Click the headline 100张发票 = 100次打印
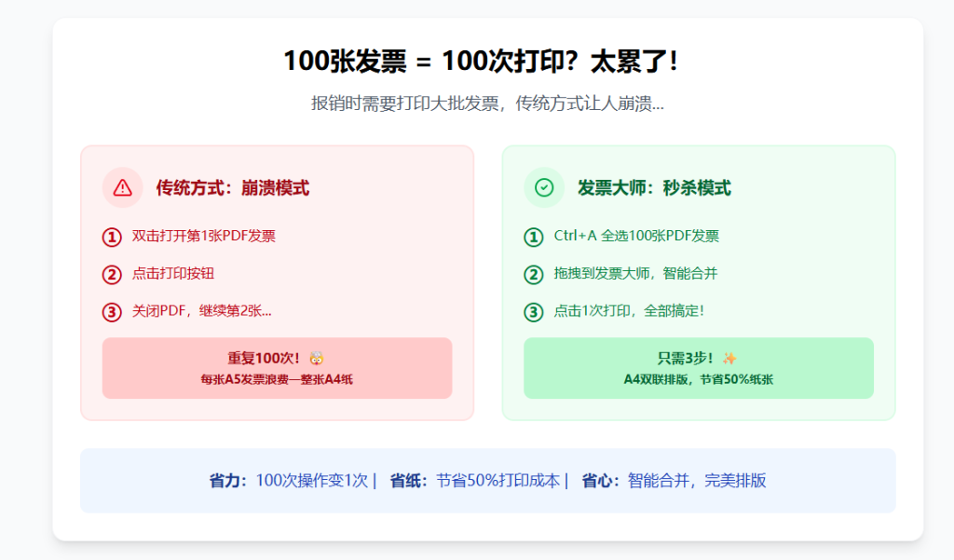Image resolution: width=954 pixels, height=560 pixels. coord(481,61)
